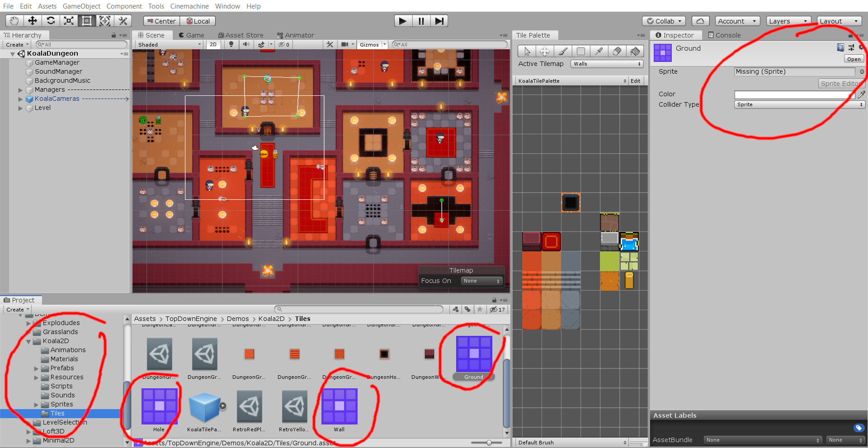This screenshot has height=448, width=868.
Task: Open the Cinemachine menu
Action: (x=189, y=6)
